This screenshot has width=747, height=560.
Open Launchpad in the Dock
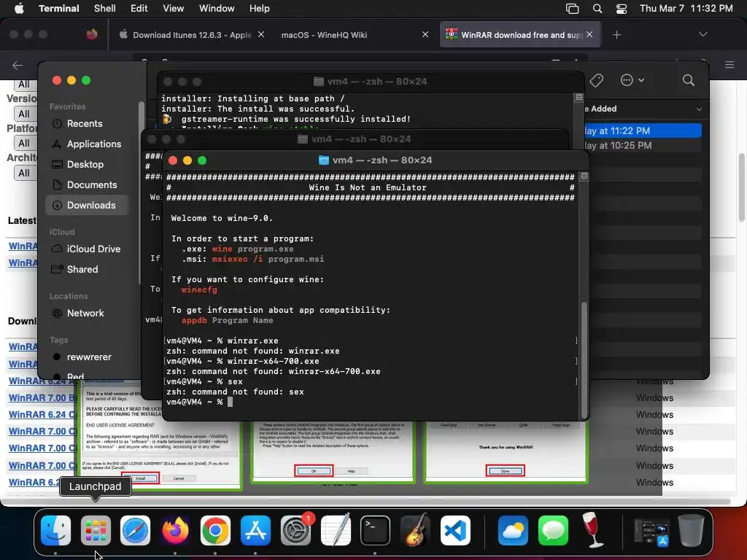[x=96, y=530]
